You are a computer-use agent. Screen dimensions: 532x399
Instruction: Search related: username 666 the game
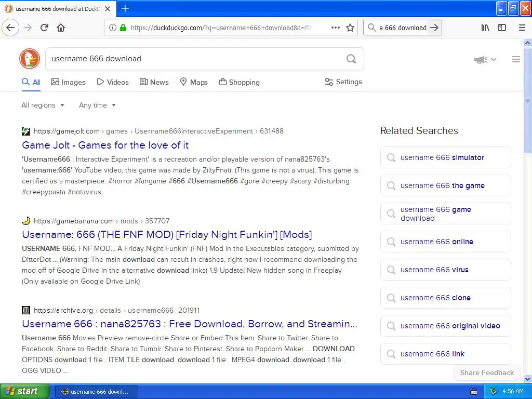pos(445,185)
